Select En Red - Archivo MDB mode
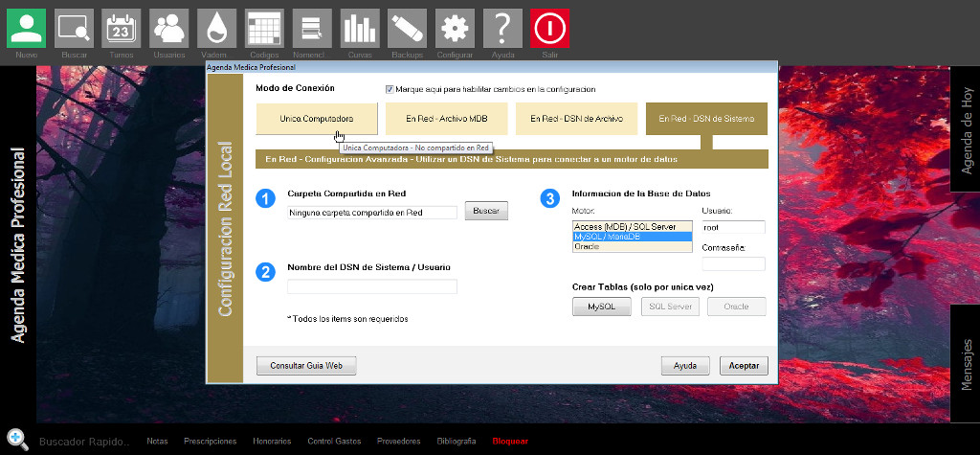This screenshot has height=455, width=980. [x=447, y=118]
